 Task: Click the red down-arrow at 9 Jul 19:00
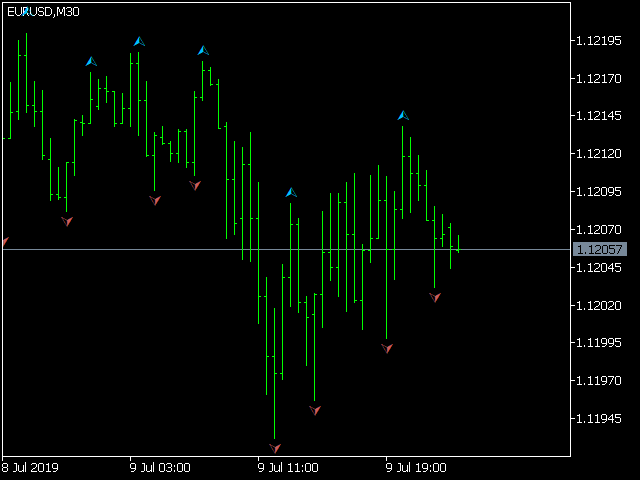(x=387, y=348)
